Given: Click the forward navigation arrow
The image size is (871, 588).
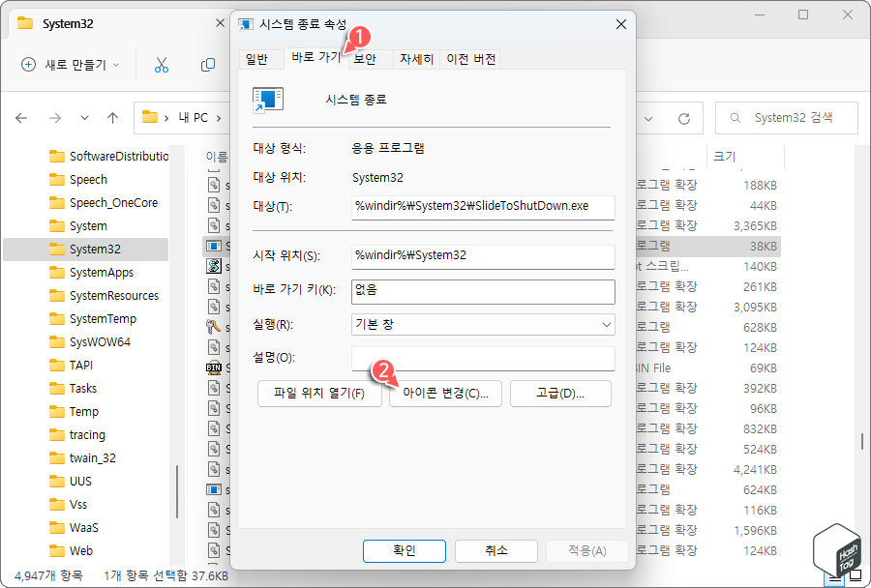Looking at the screenshot, I should pos(55,117).
